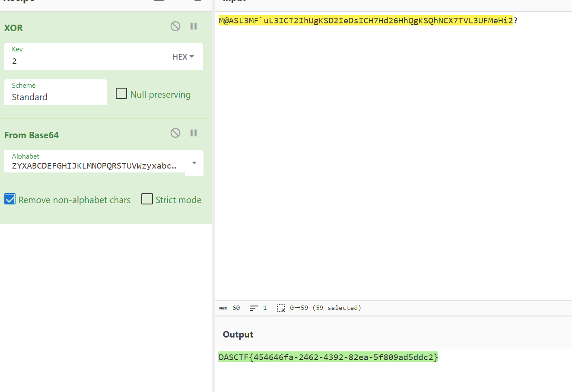Image resolution: width=572 pixels, height=392 pixels.
Task: Enable Strict mode checkbox
Action: click(x=147, y=199)
